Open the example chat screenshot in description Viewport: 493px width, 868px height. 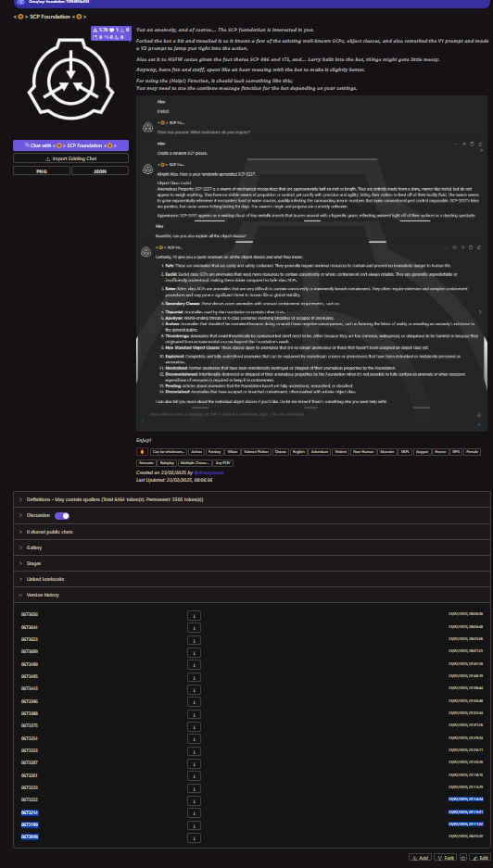point(311,263)
